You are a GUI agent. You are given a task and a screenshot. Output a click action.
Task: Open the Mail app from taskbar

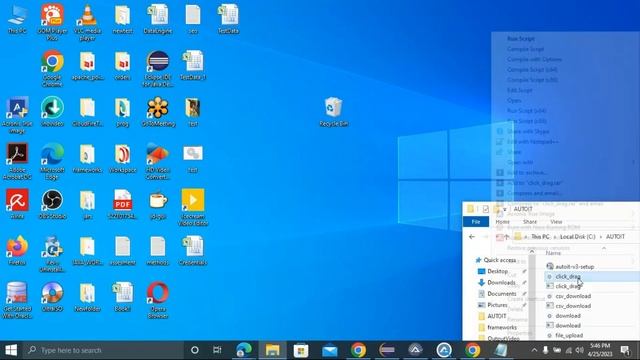click(330, 350)
